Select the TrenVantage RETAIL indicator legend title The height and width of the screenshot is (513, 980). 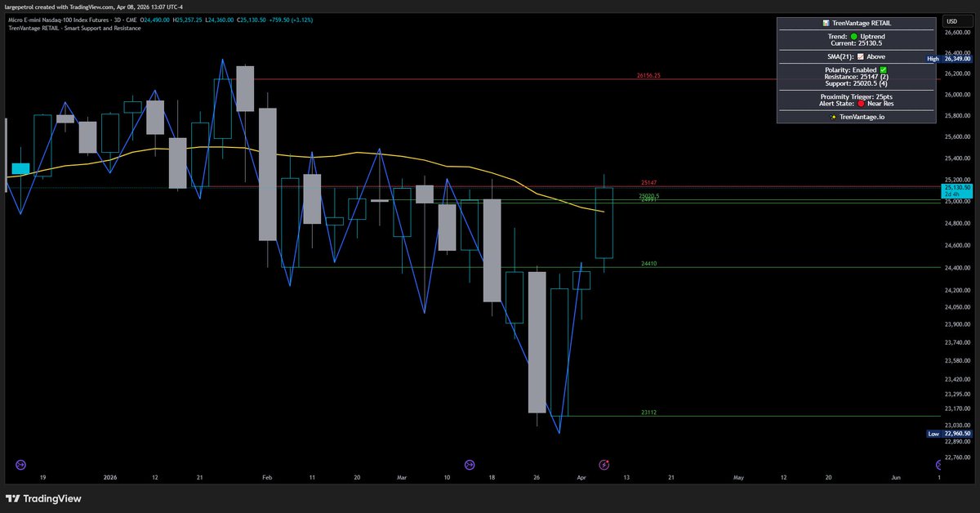click(x=73, y=28)
